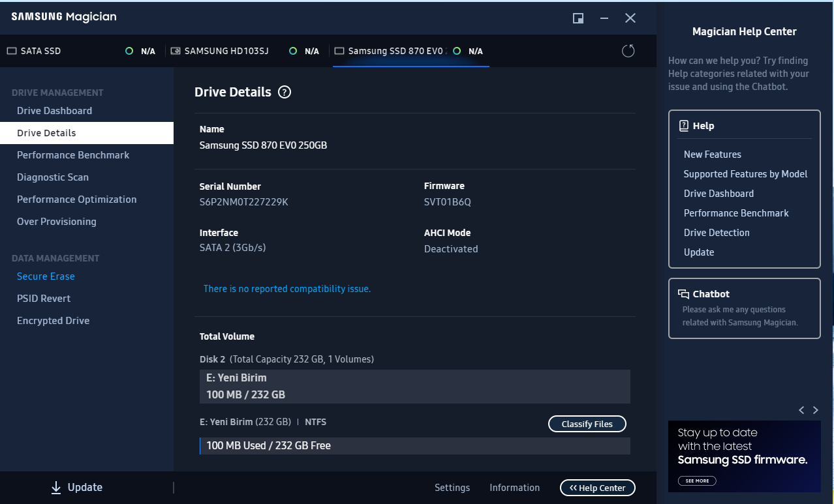Open Supported Features by Model help
834x504 pixels.
pos(745,174)
